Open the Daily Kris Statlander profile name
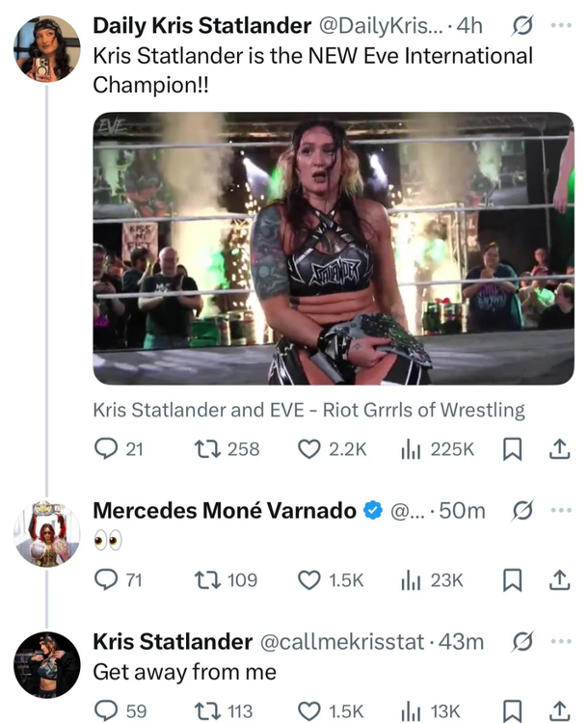 coord(201,28)
